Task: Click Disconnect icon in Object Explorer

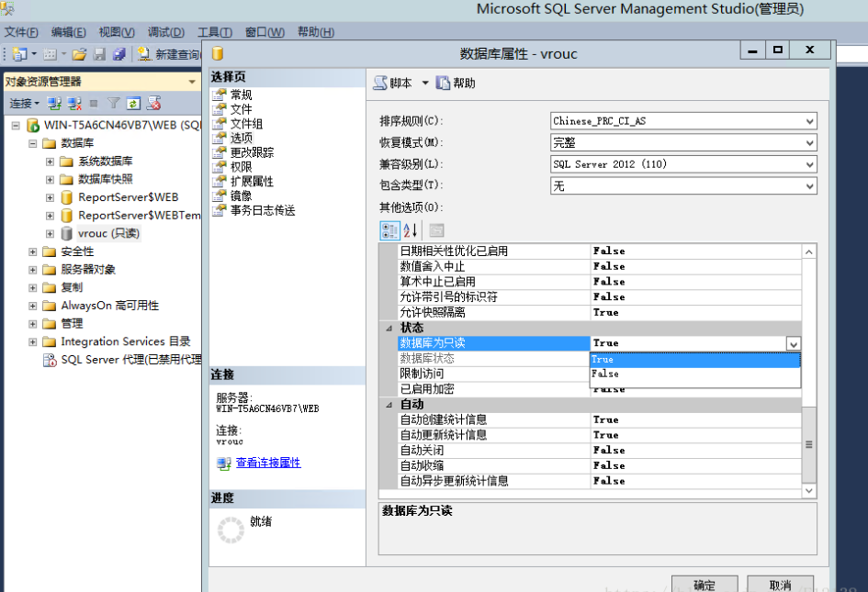Action: click(x=74, y=103)
